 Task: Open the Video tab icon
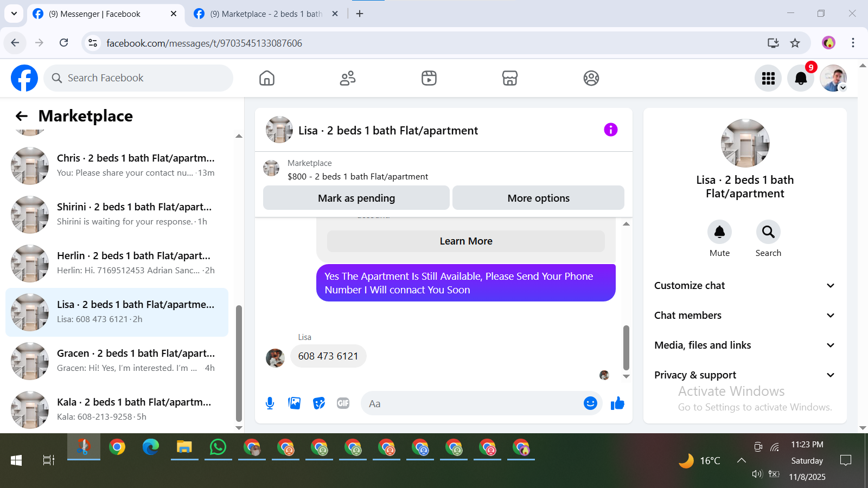[x=429, y=78]
